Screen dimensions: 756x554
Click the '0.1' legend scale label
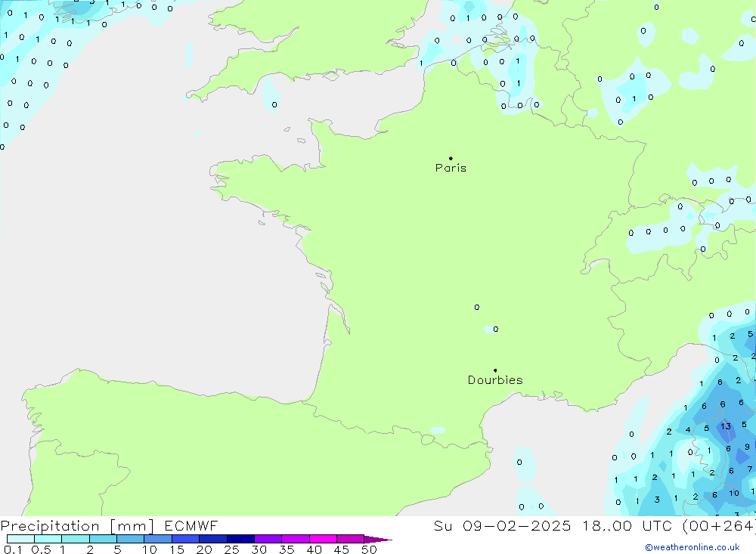pos(13,549)
